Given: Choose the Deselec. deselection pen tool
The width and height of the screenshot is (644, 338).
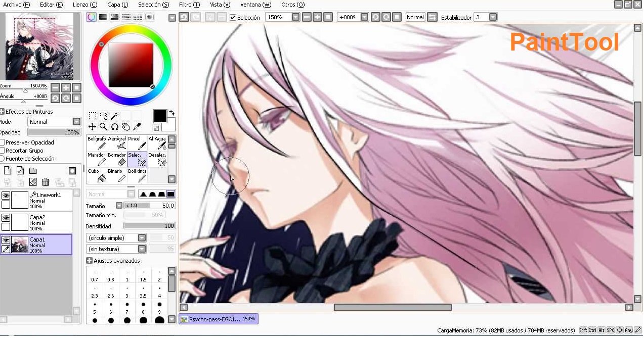Looking at the screenshot, I should pyautogui.click(x=157, y=159).
